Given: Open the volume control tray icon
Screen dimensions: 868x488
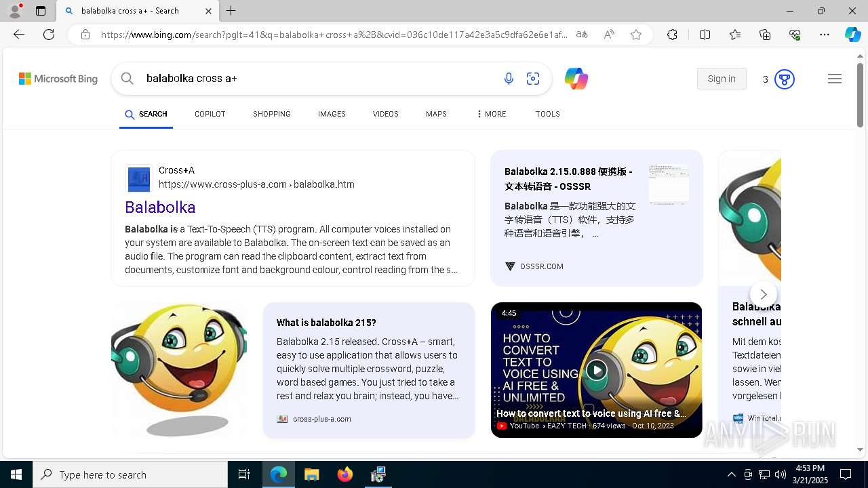Looking at the screenshot, I should pos(781,474).
